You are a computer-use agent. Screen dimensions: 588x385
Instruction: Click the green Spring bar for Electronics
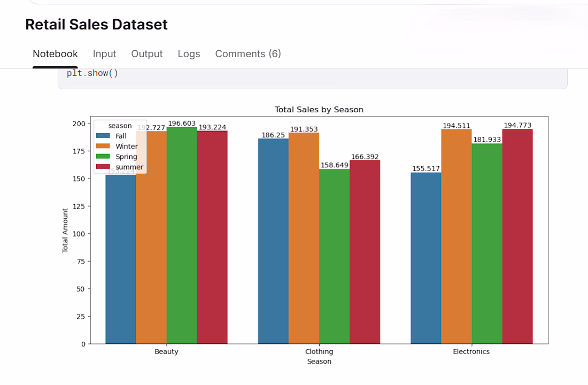[487, 243]
